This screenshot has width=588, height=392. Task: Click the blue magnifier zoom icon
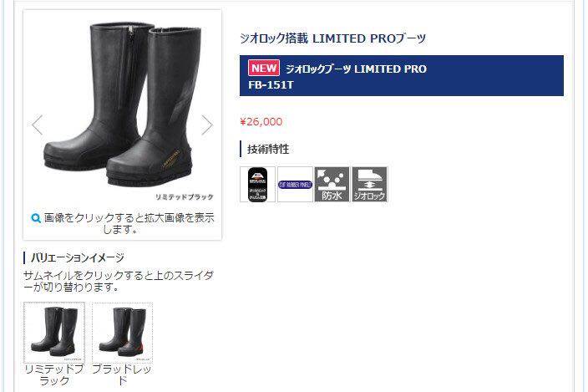point(36,218)
